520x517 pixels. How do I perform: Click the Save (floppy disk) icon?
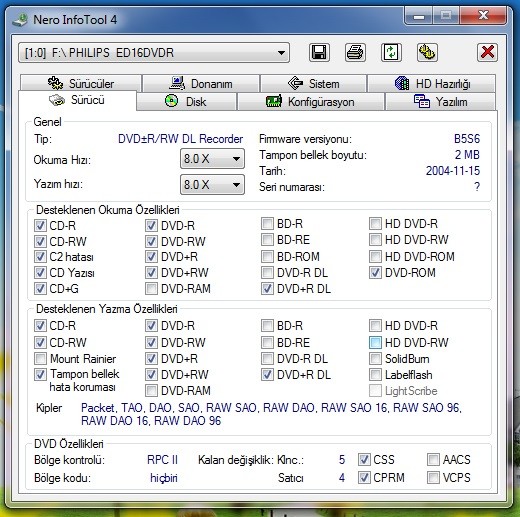tap(319, 52)
